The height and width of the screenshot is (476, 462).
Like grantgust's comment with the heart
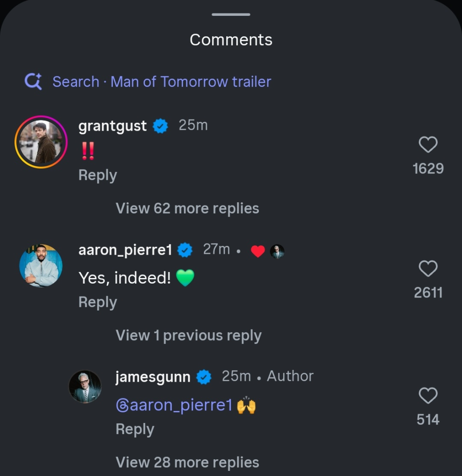click(428, 145)
